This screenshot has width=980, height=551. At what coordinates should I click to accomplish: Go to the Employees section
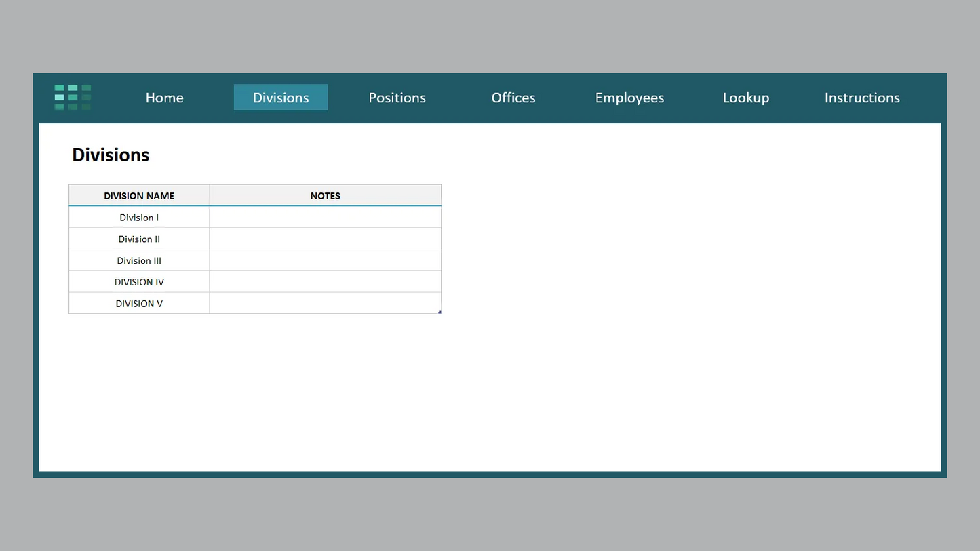629,98
